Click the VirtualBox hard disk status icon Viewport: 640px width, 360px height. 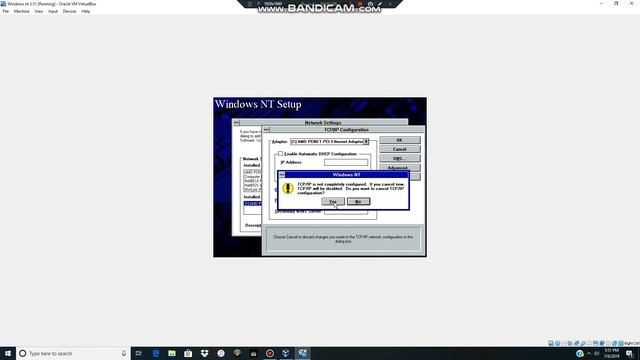click(x=551, y=343)
